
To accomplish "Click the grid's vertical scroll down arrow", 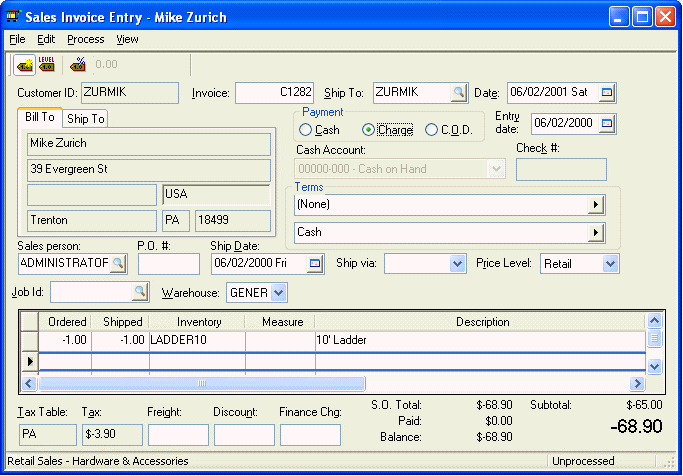I will pos(654,367).
